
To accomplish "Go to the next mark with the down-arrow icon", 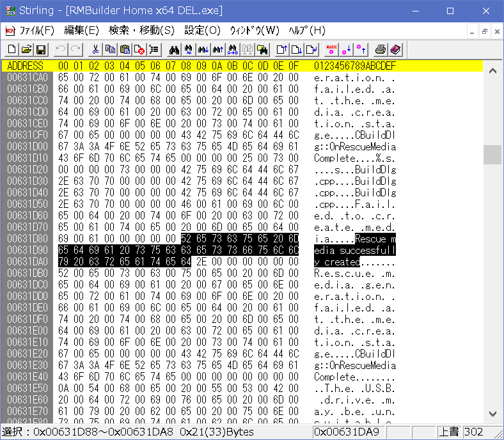I will pos(346,49).
